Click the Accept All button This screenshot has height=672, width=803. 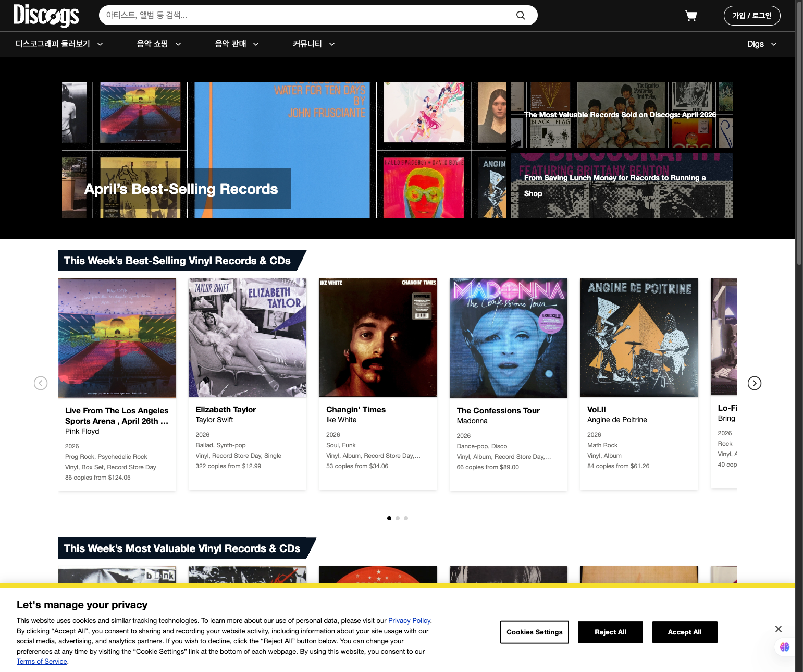pyautogui.click(x=685, y=632)
